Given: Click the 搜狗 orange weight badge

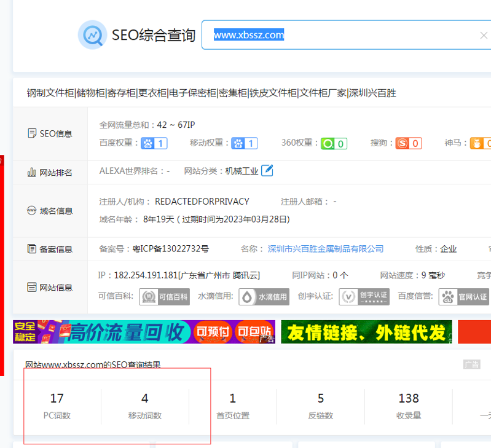Looking at the screenshot, I should coord(409,144).
